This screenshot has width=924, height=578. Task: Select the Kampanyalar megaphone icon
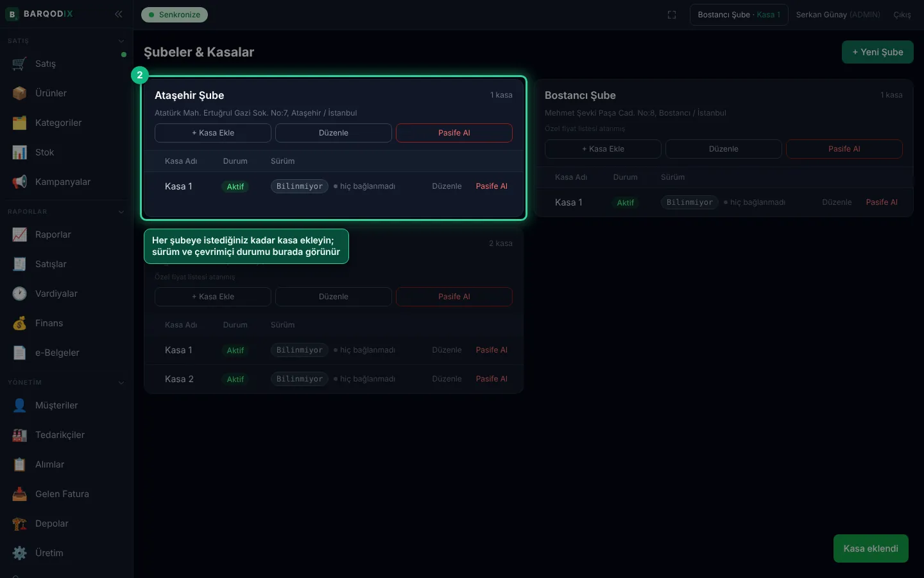19,182
